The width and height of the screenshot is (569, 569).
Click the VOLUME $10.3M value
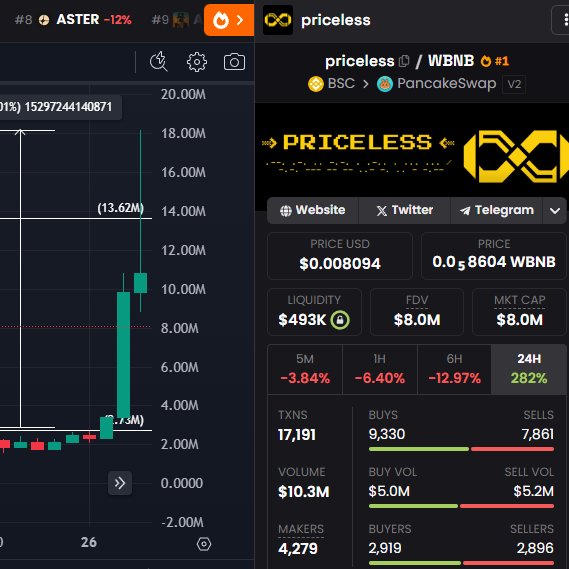coord(304,492)
